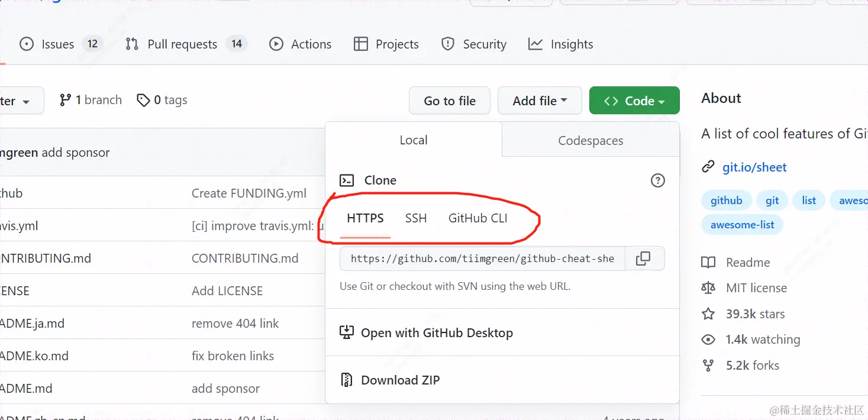This screenshot has height=420, width=868.
Task: Click the Actions play icon
Action: tap(276, 44)
